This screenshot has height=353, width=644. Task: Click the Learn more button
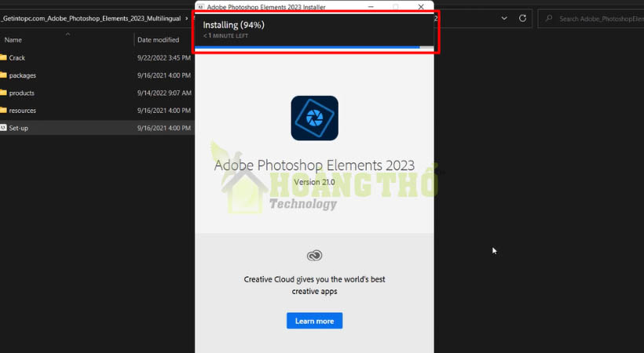(314, 321)
